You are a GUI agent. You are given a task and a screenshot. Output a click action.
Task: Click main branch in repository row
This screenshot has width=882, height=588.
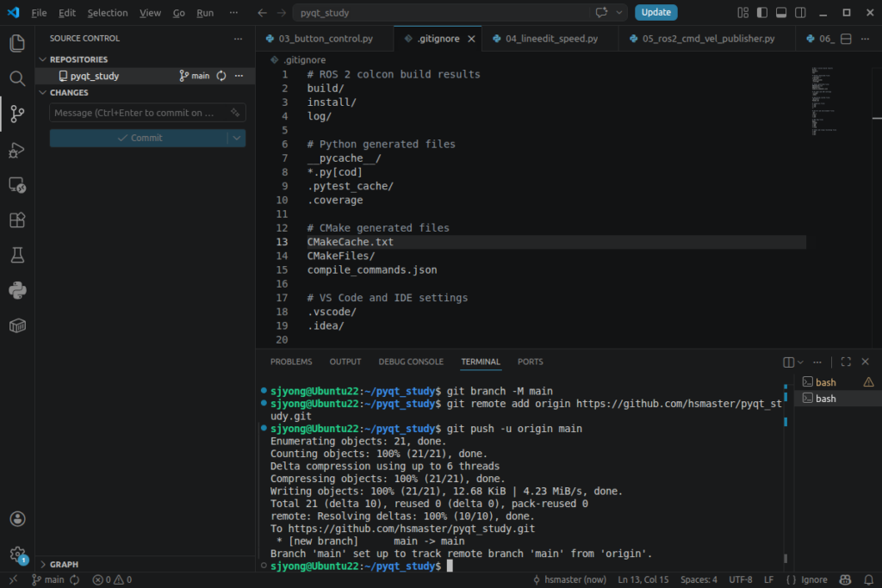[x=195, y=76]
